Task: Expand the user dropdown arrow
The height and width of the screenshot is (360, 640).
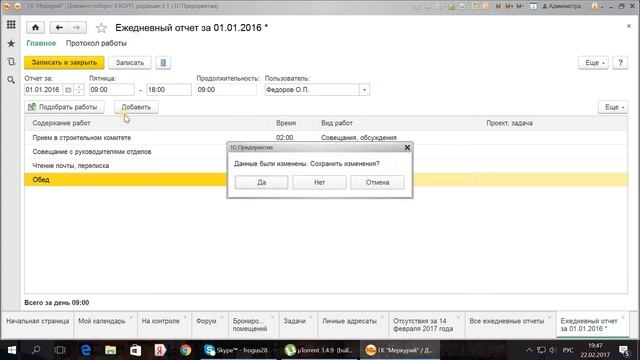Action: point(364,89)
